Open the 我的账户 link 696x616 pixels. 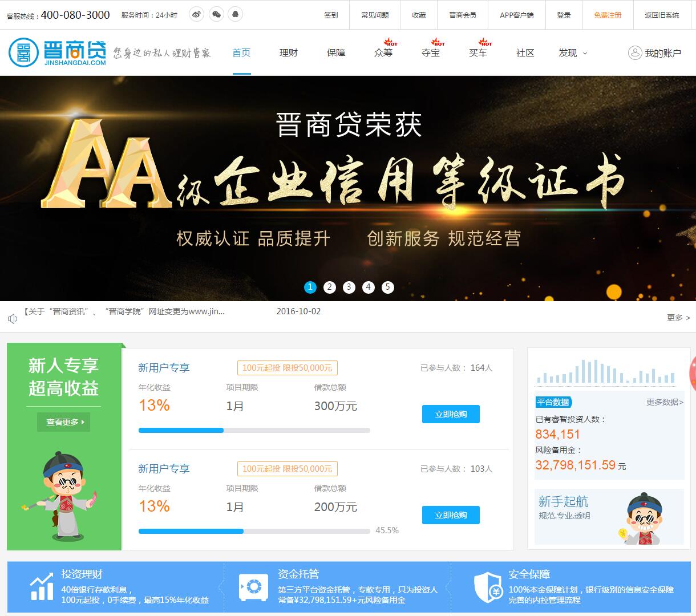coord(663,53)
